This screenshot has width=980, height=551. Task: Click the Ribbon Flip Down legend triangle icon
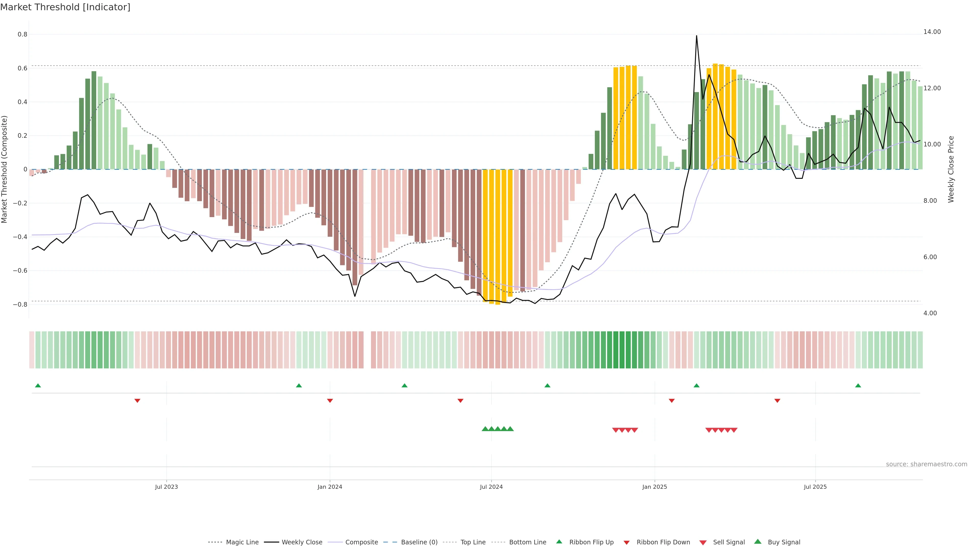coord(627,543)
